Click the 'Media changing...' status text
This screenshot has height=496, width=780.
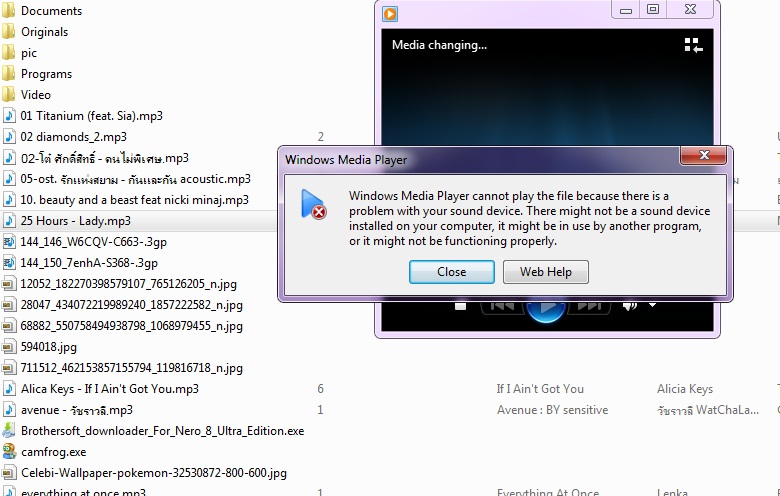(439, 45)
